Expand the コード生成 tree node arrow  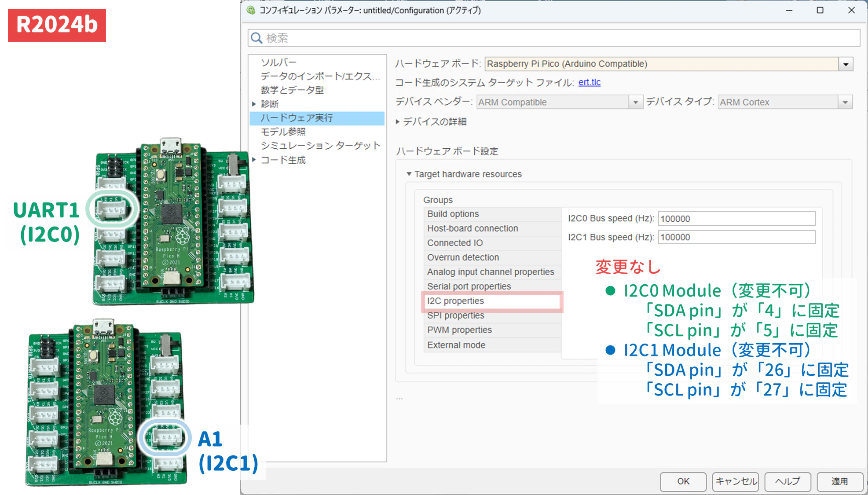254,160
